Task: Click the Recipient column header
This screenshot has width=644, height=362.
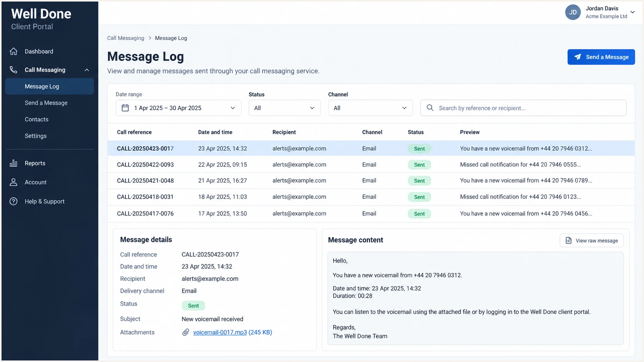Action: pos(284,132)
